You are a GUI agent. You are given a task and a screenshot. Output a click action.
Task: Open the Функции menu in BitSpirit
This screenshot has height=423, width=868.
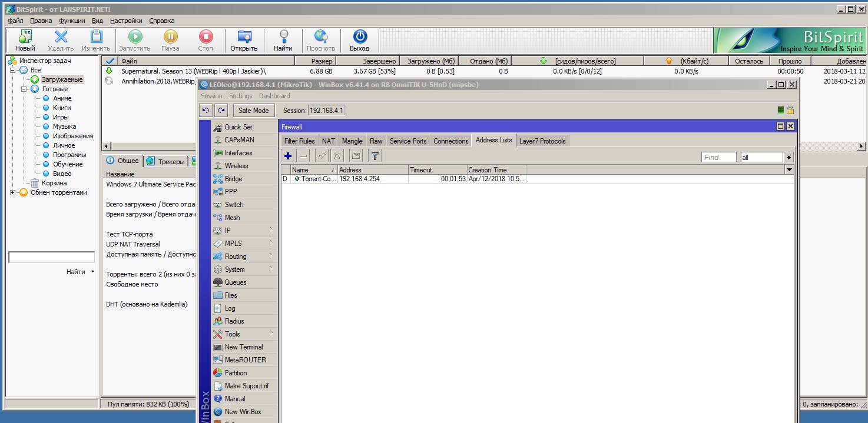tap(72, 21)
